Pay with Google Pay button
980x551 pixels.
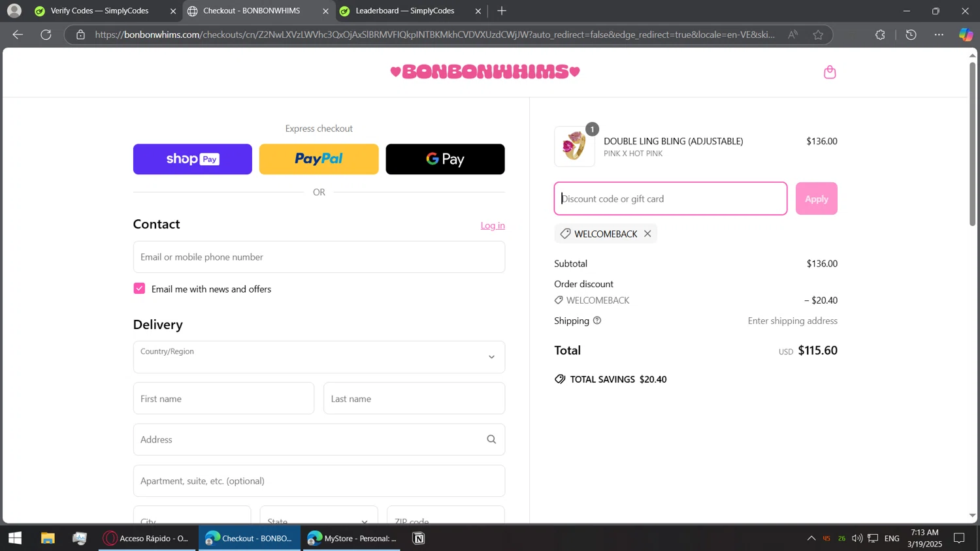click(x=445, y=159)
